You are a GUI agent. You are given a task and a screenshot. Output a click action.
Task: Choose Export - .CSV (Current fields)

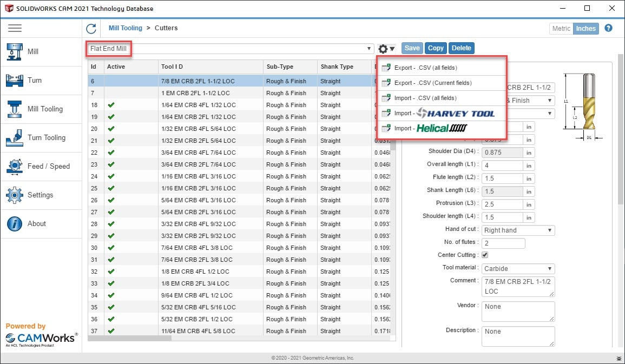pos(442,83)
